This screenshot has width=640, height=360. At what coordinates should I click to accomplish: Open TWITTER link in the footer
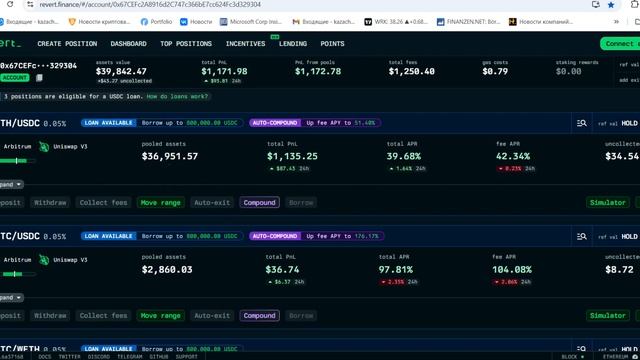69,357
